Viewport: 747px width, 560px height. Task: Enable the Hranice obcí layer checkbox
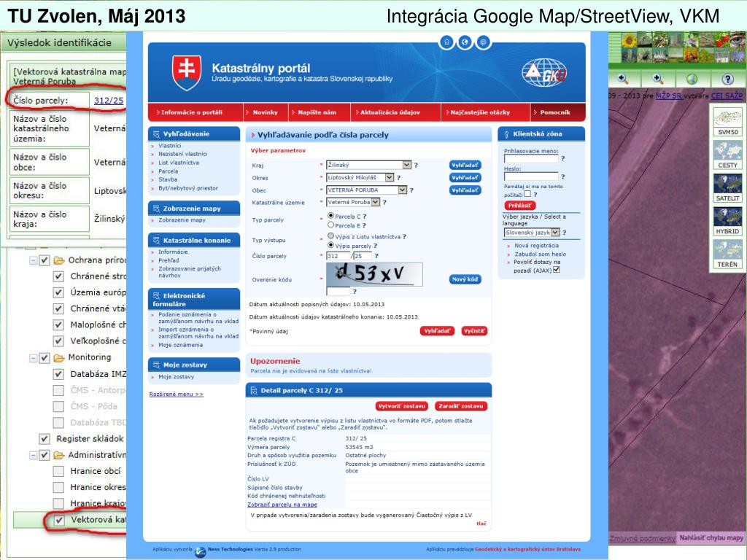(x=58, y=471)
